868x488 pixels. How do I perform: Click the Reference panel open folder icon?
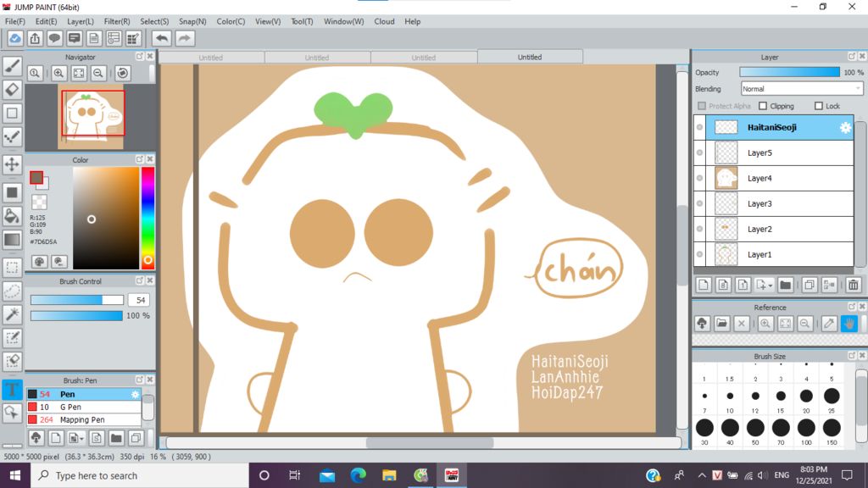point(721,323)
